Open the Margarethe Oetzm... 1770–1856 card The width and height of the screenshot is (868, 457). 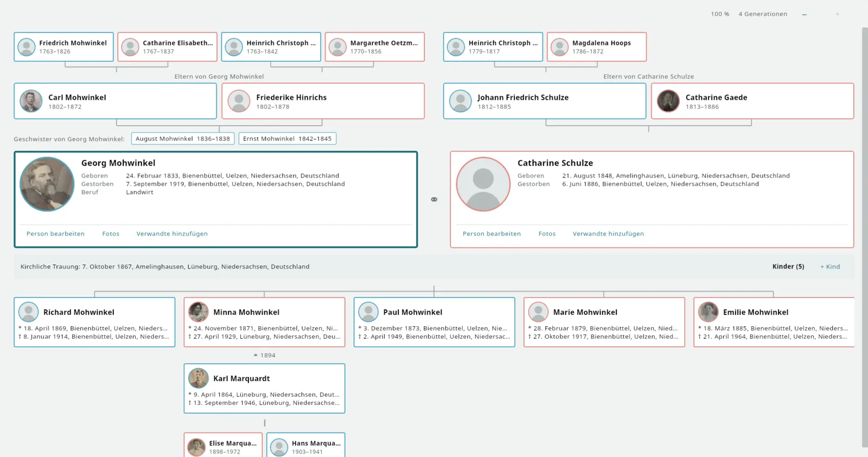[x=374, y=47]
